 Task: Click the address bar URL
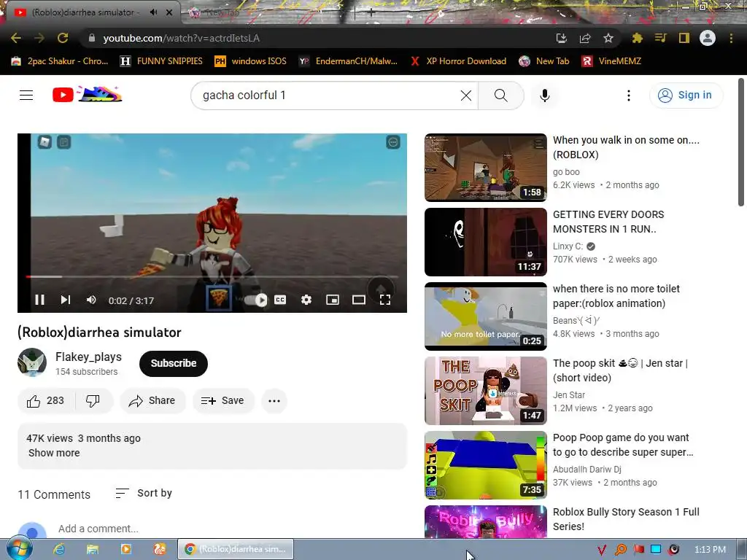click(181, 38)
